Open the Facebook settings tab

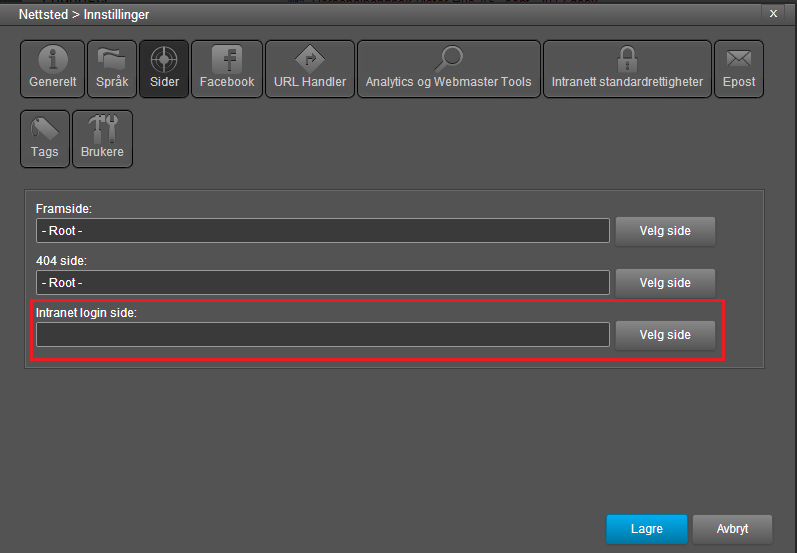(x=227, y=69)
